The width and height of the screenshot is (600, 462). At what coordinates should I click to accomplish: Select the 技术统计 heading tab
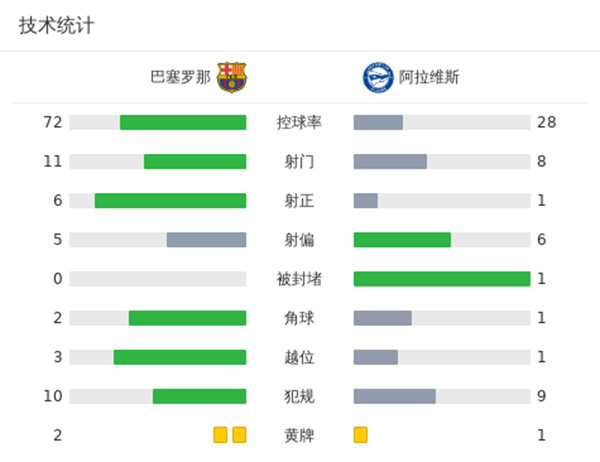pos(56,26)
